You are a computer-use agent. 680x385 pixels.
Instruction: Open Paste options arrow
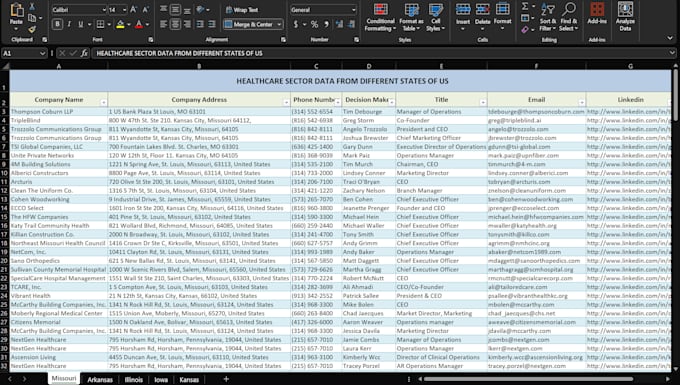tap(16, 29)
